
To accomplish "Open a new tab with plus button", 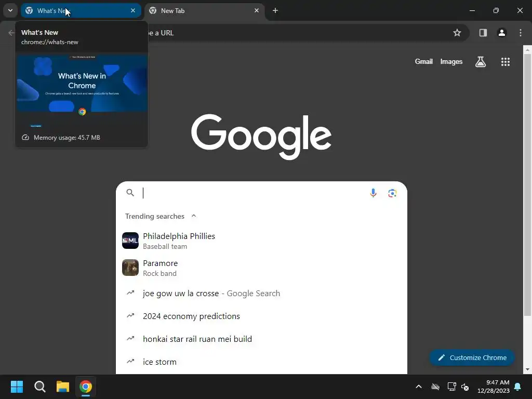I will click(x=275, y=10).
